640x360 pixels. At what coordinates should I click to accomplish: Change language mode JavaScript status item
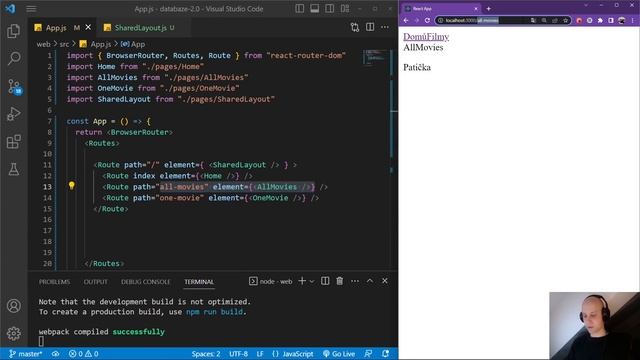293,354
